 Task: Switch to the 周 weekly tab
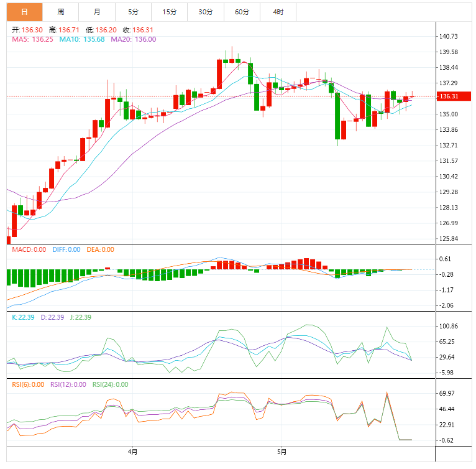tap(61, 12)
